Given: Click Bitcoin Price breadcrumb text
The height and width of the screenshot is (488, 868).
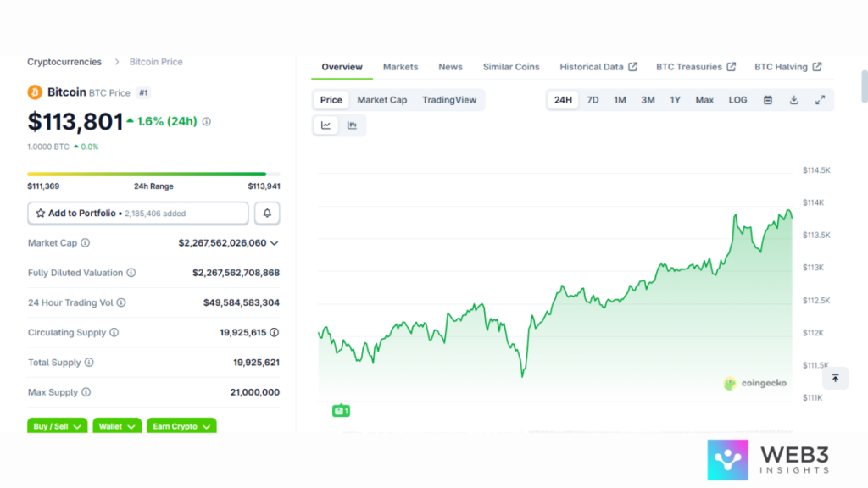Looking at the screenshot, I should tap(156, 62).
